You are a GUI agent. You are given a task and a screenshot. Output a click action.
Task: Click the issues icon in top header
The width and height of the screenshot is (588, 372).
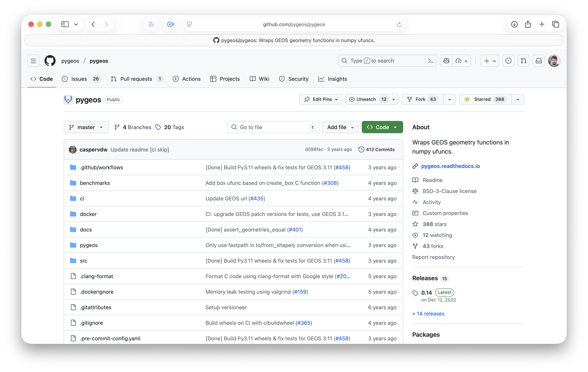coord(508,61)
